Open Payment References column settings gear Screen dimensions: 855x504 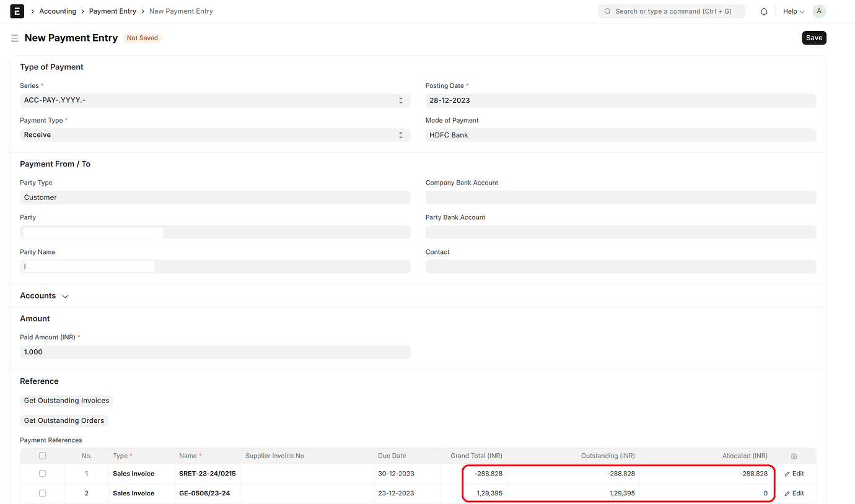794,456
